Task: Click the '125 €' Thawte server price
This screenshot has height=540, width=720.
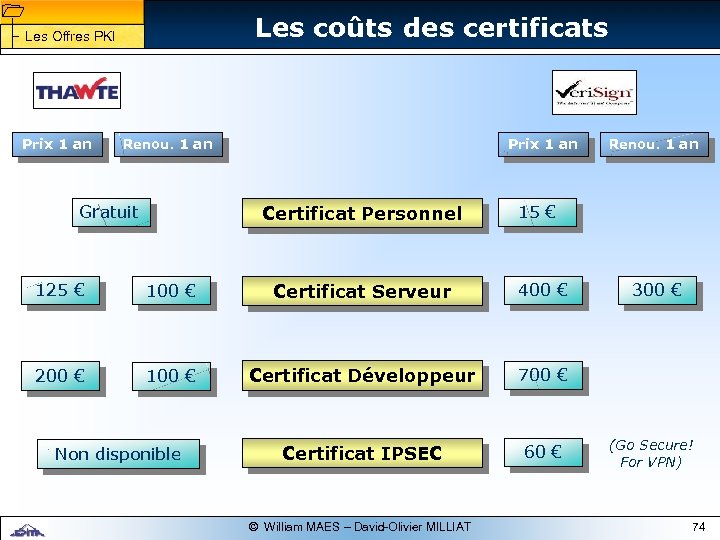Action: [60, 290]
